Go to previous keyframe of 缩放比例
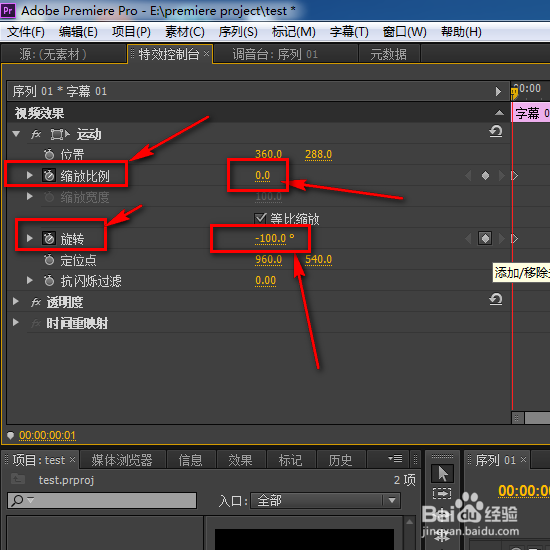The height and width of the screenshot is (550, 550). pyautogui.click(x=468, y=175)
